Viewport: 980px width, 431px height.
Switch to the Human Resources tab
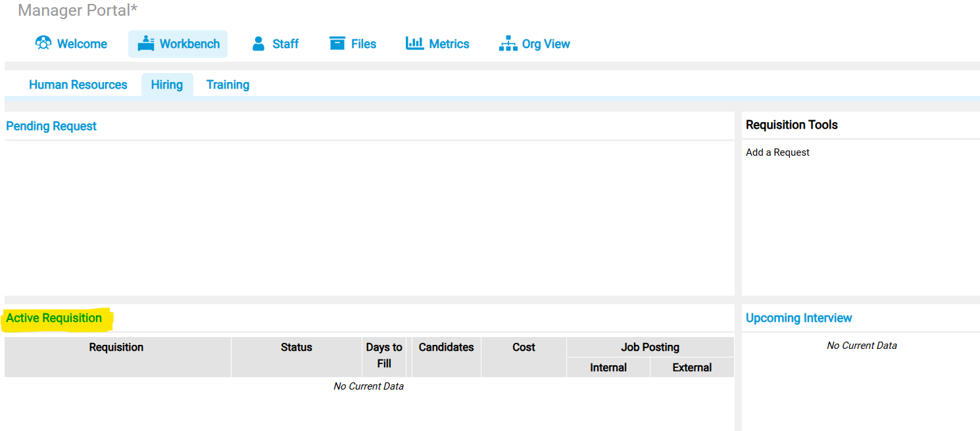click(78, 85)
